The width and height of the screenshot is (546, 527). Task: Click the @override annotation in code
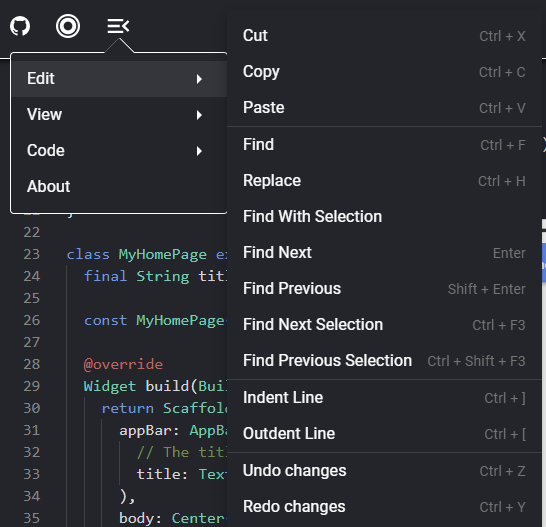click(x=123, y=364)
